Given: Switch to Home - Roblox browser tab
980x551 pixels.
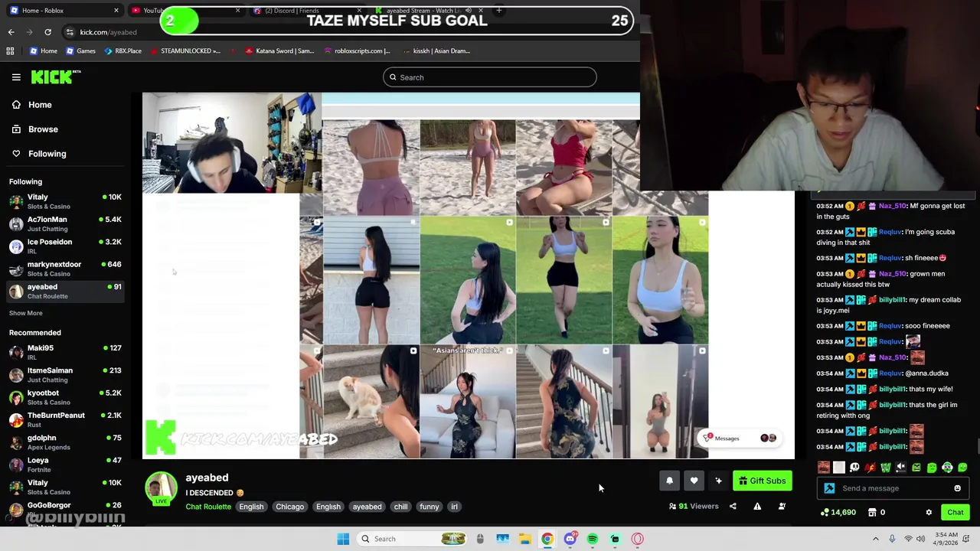Looking at the screenshot, I should point(64,11).
